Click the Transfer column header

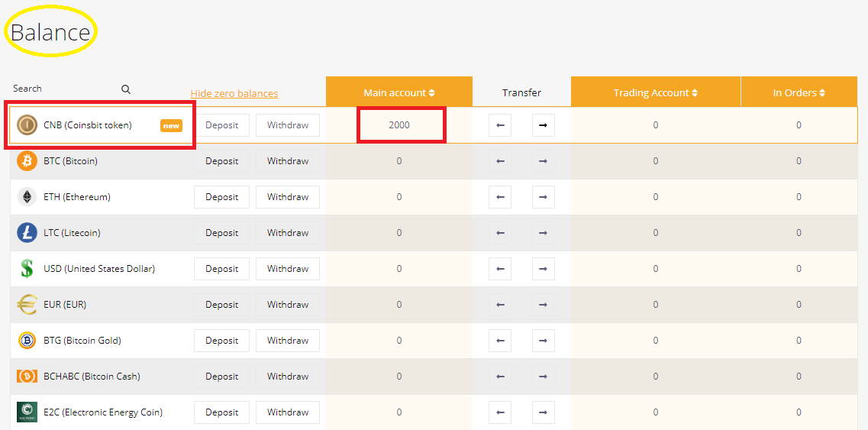point(521,92)
